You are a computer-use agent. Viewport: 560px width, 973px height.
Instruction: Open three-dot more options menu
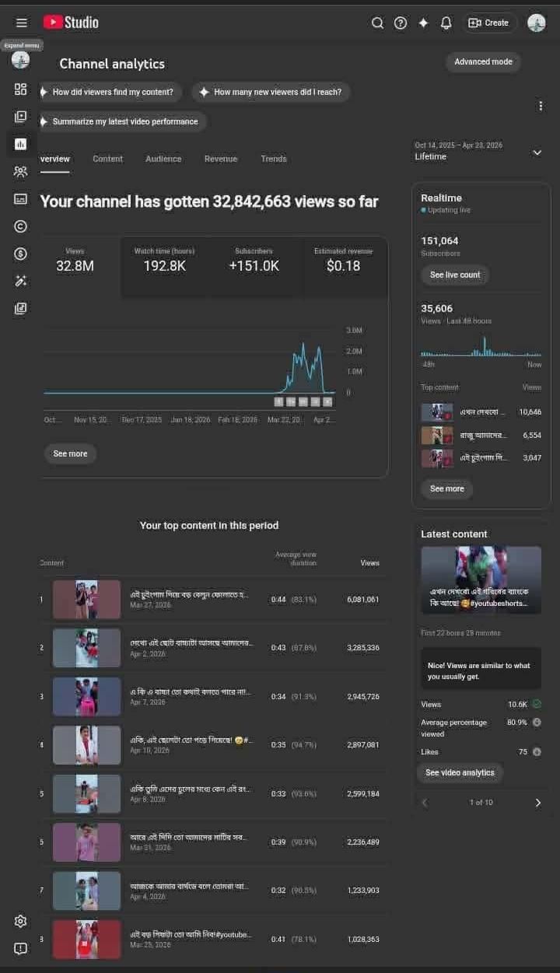[541, 106]
